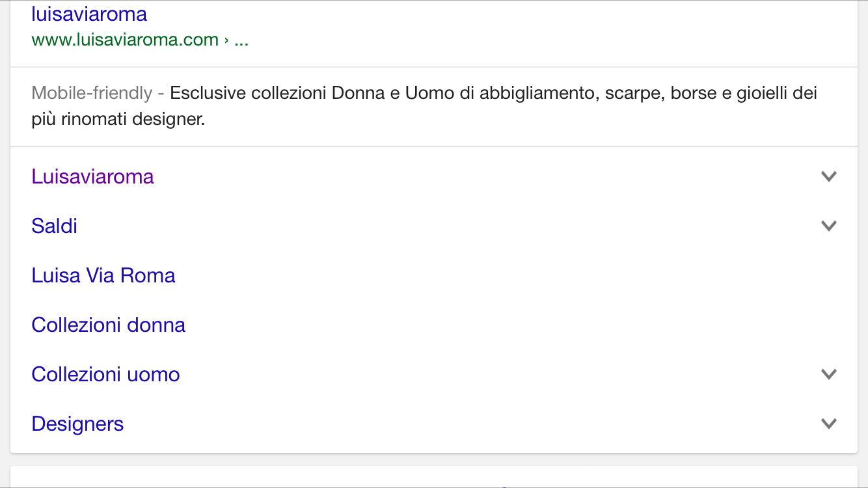
Task: Expand the Saldi row chevron
Action: [828, 226]
